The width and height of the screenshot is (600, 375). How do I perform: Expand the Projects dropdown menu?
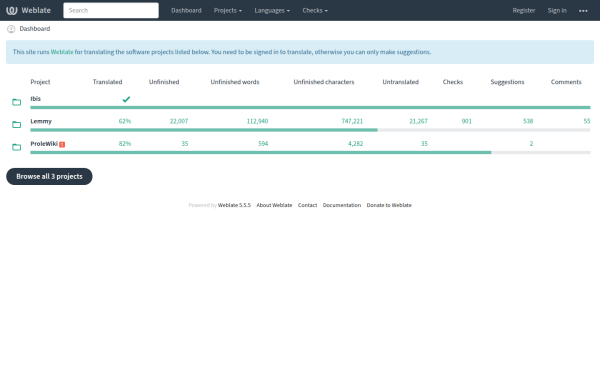coord(228,10)
